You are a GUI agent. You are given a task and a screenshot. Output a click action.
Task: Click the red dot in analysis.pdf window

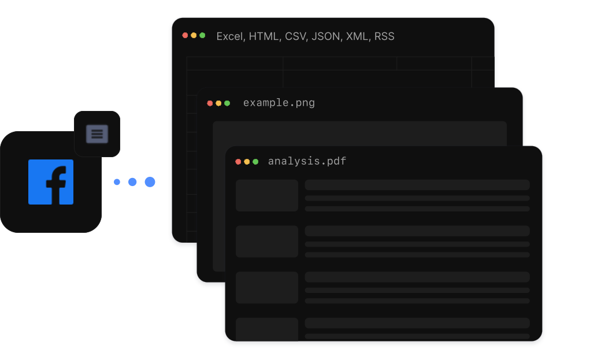point(238,162)
